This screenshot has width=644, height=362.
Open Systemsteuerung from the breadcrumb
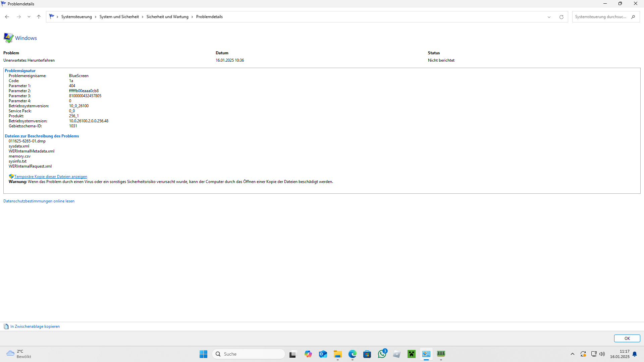[x=76, y=16]
